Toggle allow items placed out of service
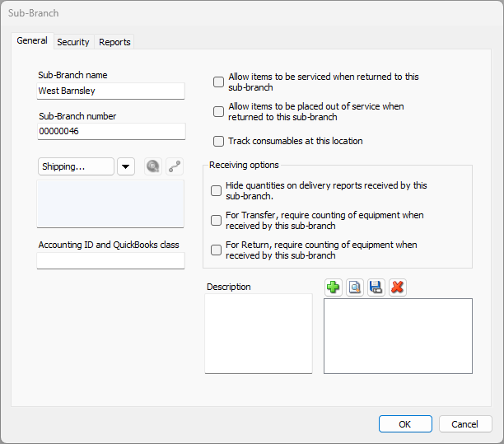This screenshot has height=444, width=504. (x=218, y=111)
